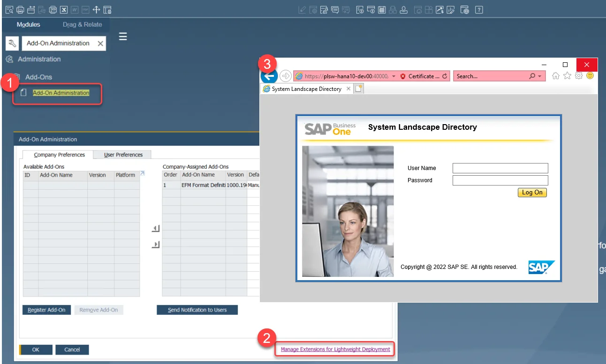
Task: Click inside the User Name field
Action: click(x=500, y=168)
